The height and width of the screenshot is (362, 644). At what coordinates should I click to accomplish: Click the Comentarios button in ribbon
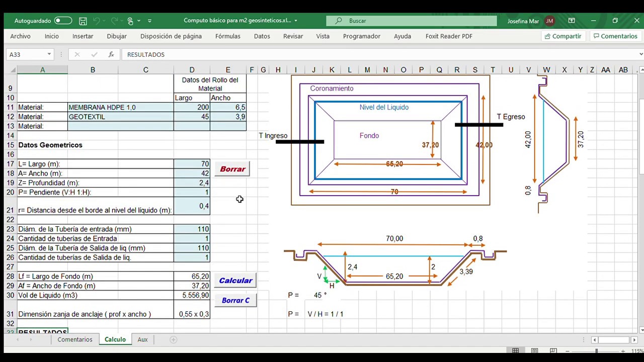tap(615, 36)
